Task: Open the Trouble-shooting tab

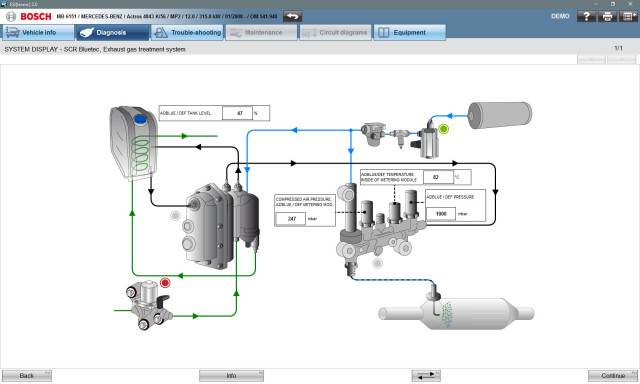Action: (187, 33)
